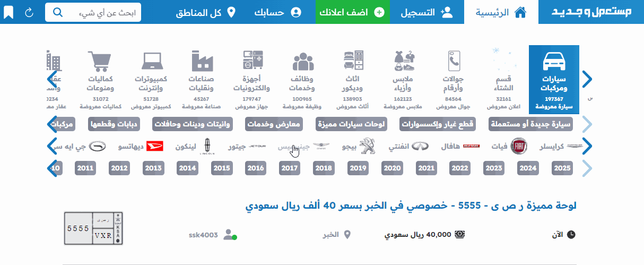Select model year 2023
Image resolution: width=644 pixels, height=265 pixels.
[x=494, y=168]
